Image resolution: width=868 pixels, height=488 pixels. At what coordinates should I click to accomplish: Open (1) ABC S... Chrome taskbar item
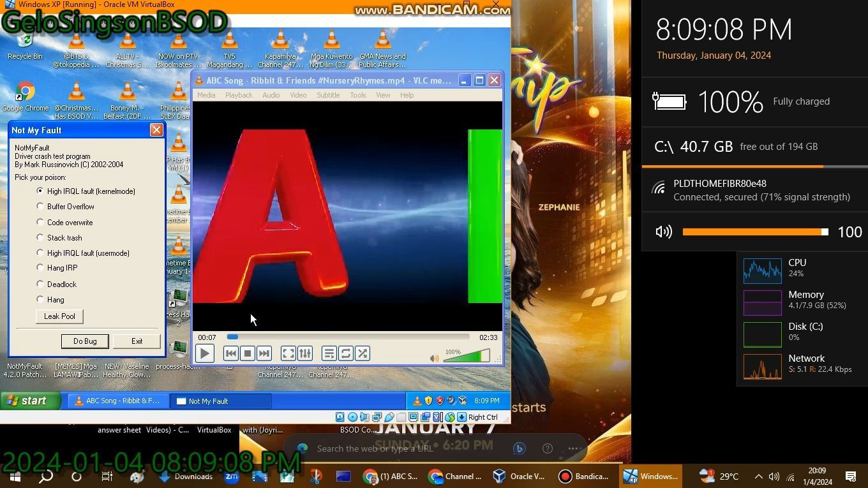390,477
